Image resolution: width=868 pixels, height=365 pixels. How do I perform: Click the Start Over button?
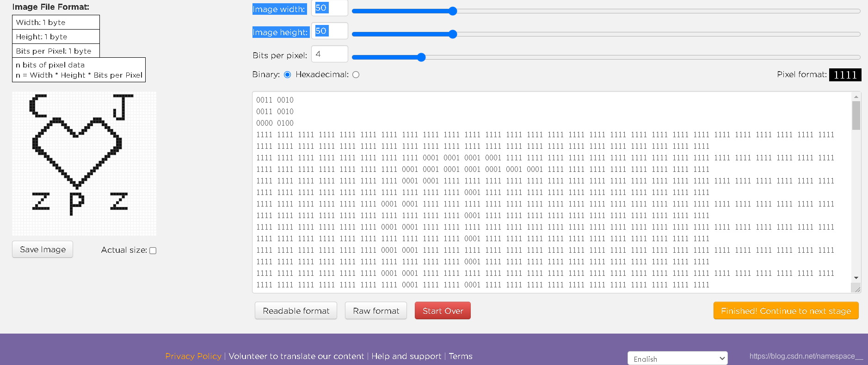[x=443, y=311]
